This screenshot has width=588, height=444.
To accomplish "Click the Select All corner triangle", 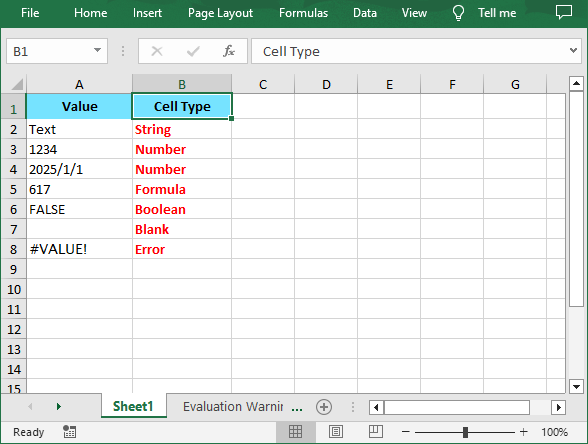I will click(17, 84).
